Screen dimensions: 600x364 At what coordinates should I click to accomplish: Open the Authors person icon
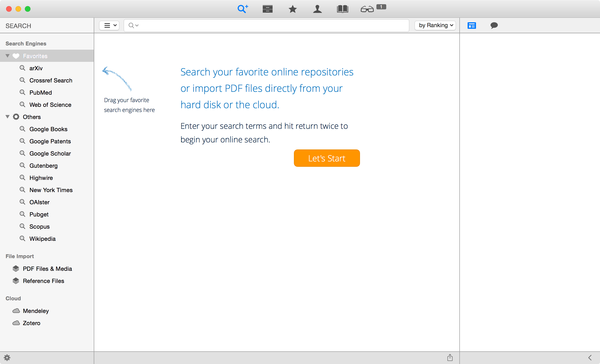pos(317,9)
